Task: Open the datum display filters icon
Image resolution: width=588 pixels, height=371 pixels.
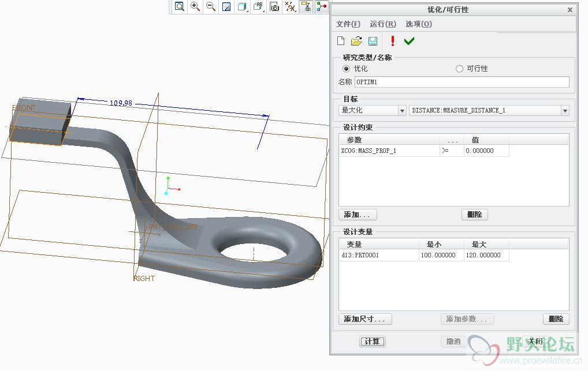Action: pos(291,6)
